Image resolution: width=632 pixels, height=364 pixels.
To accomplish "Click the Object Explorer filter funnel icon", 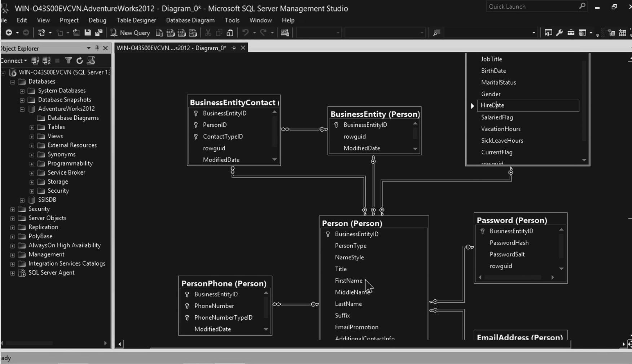I will (x=68, y=61).
